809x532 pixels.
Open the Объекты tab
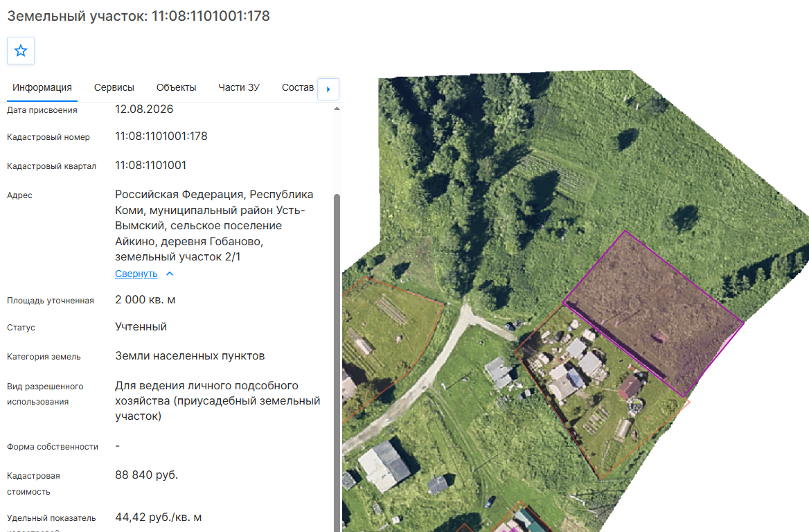click(x=177, y=88)
